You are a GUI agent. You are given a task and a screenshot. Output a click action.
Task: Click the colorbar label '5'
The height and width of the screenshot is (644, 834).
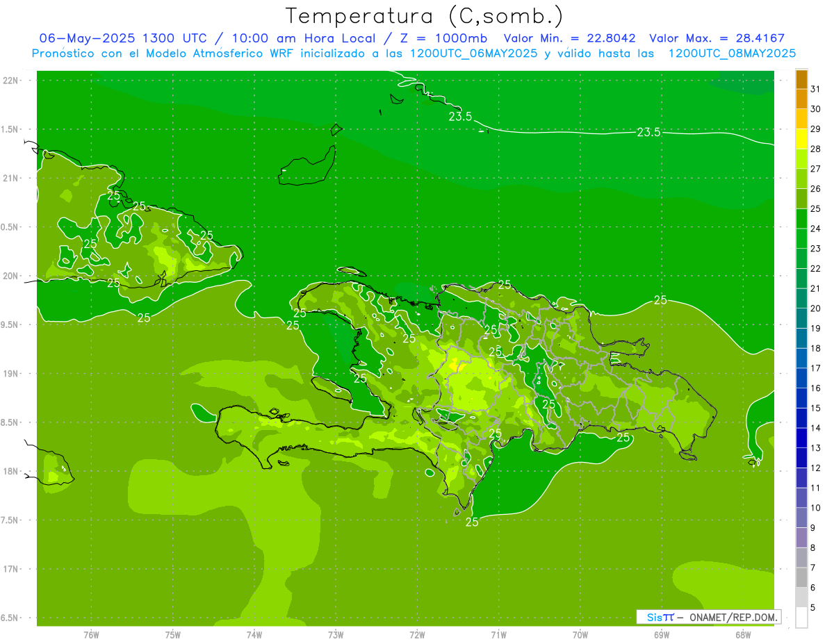813,608
